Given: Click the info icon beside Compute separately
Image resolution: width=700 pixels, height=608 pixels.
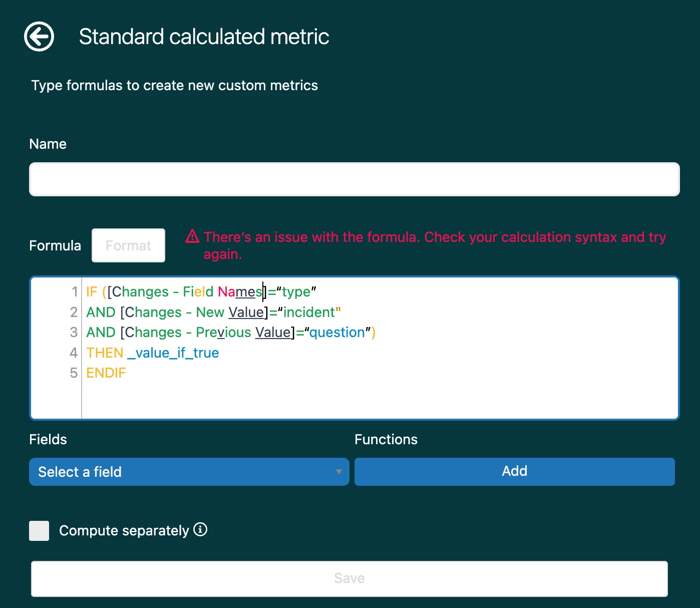Looking at the screenshot, I should tap(200, 529).
